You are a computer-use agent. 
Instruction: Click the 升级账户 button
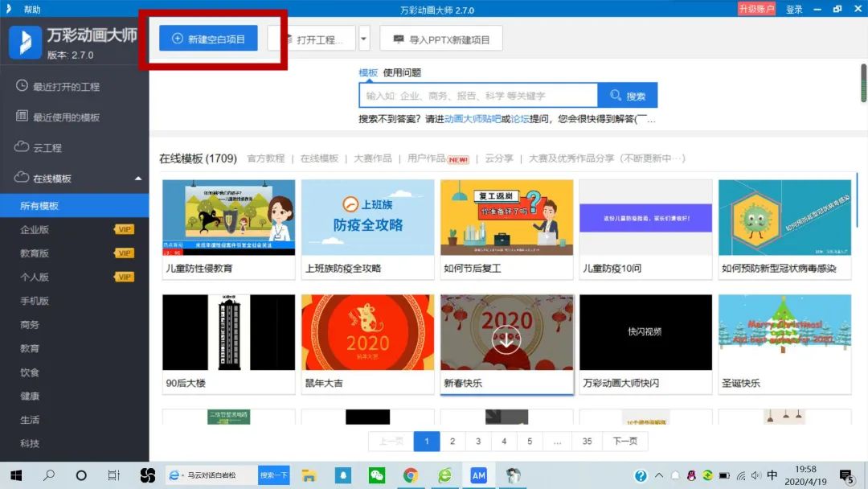click(756, 8)
